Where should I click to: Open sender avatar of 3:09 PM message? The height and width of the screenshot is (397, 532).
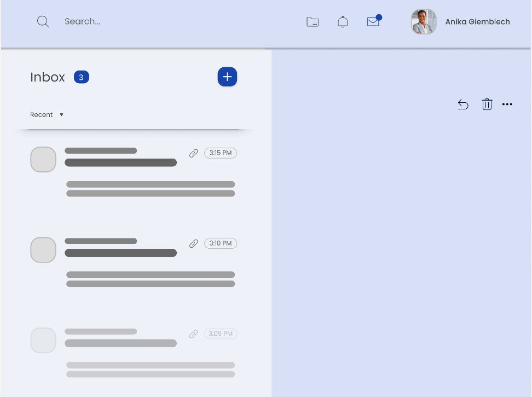coord(43,340)
